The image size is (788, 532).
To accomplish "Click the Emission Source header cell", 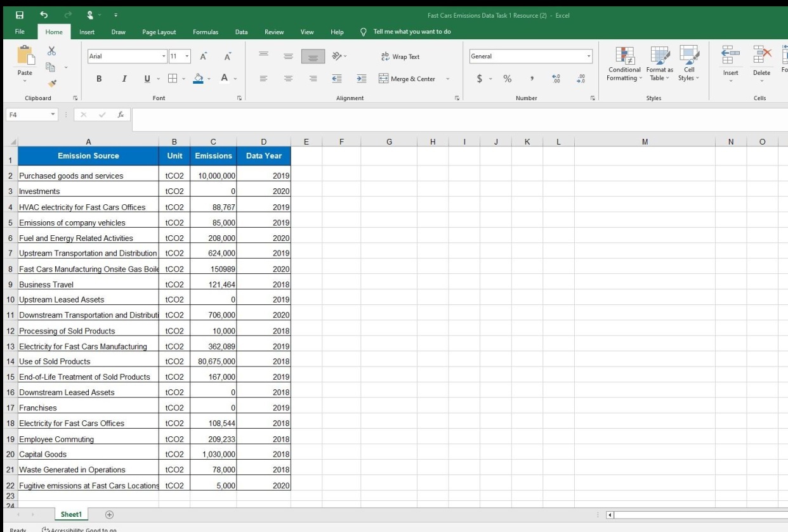I will click(88, 156).
